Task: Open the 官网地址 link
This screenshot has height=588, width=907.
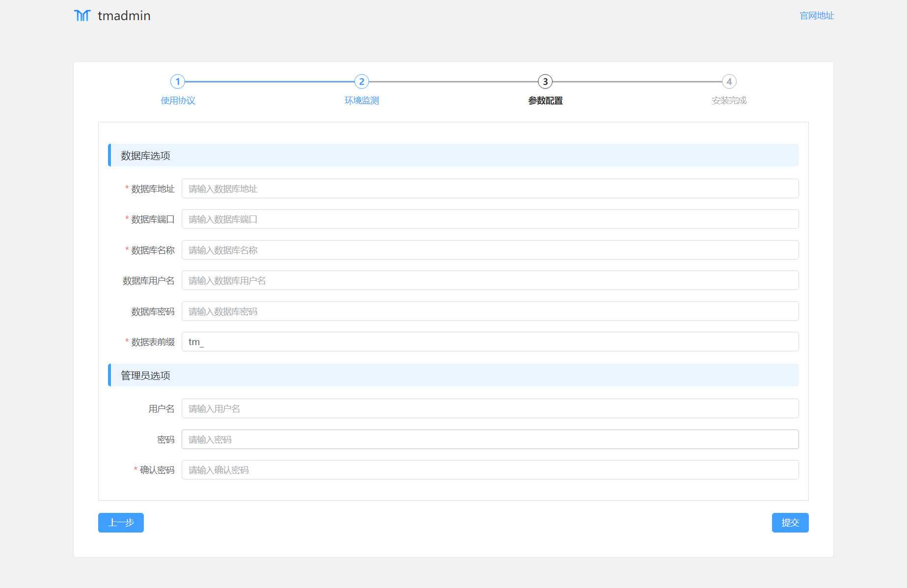Action: [817, 16]
